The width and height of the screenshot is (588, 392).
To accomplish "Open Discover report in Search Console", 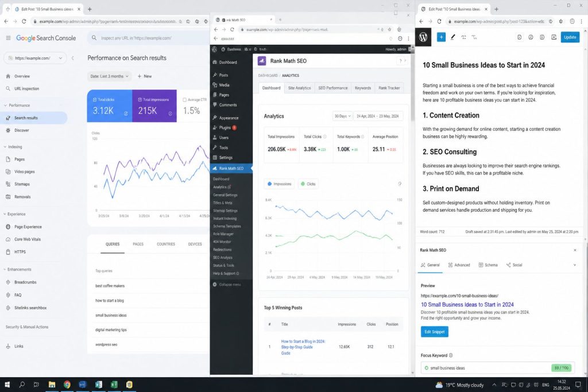I will (21, 130).
